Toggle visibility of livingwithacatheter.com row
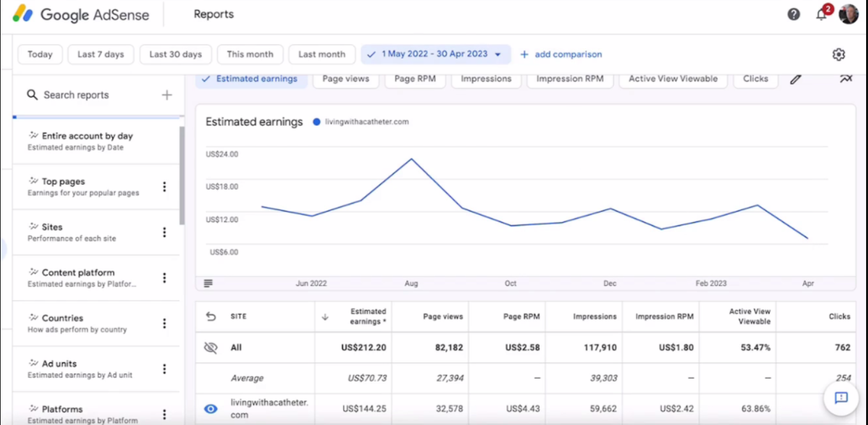The image size is (868, 425). click(211, 408)
